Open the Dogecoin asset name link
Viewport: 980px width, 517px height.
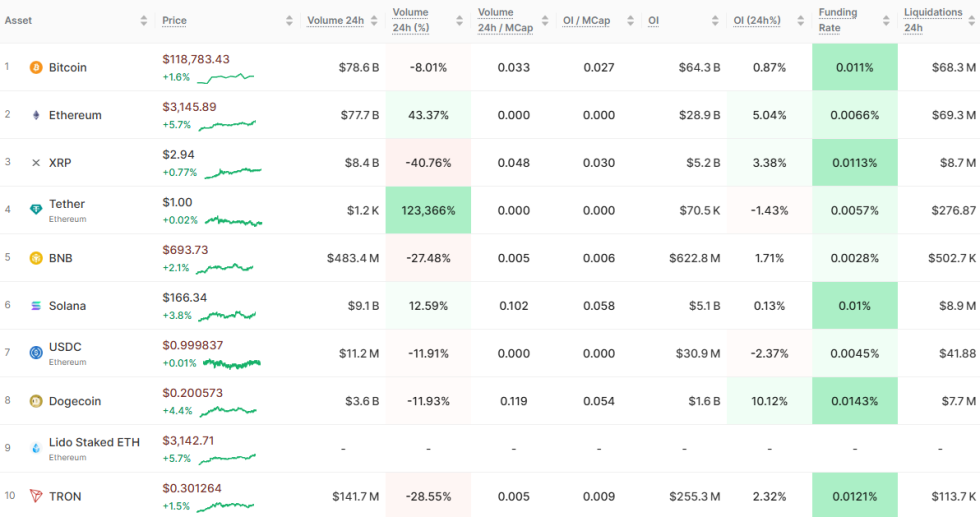(75, 402)
